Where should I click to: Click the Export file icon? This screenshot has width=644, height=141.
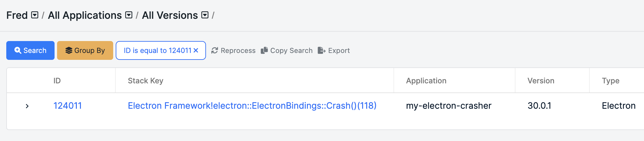[322, 50]
